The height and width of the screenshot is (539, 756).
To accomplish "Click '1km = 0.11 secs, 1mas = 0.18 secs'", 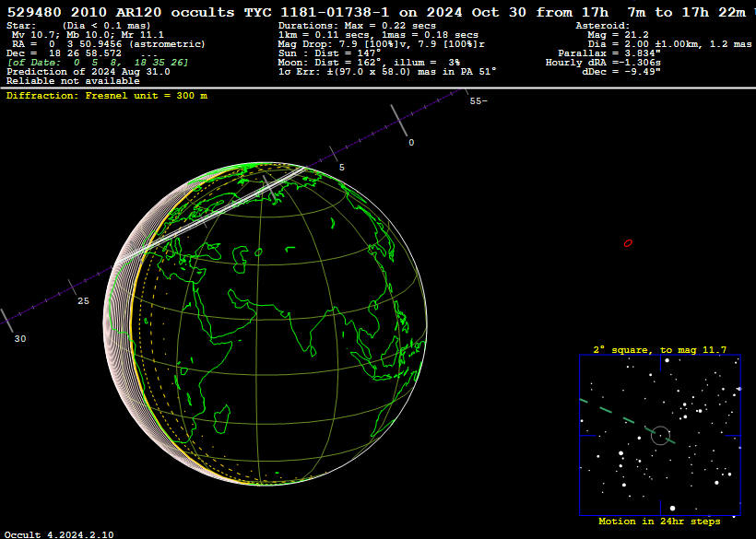I will click(378, 35).
